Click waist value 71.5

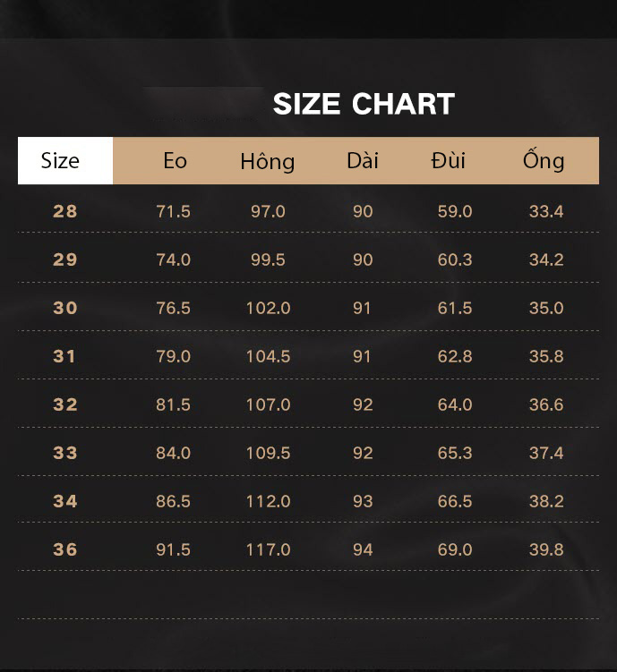(x=173, y=211)
